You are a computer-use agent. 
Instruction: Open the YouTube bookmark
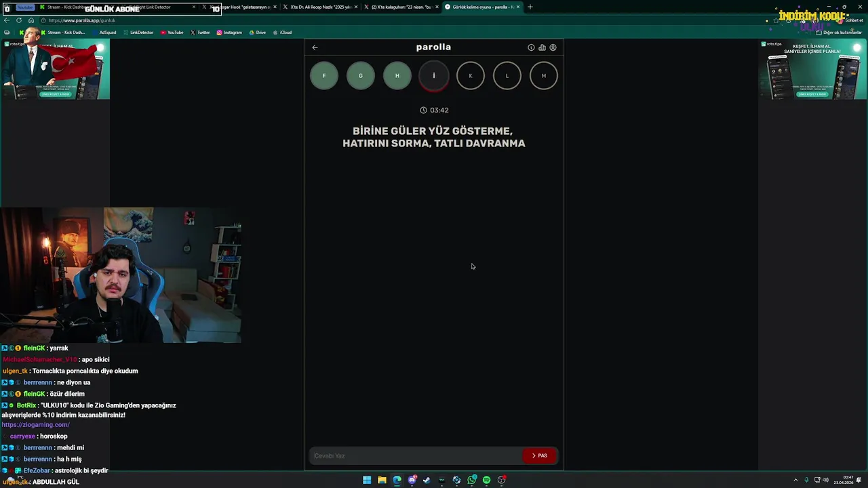(172, 33)
